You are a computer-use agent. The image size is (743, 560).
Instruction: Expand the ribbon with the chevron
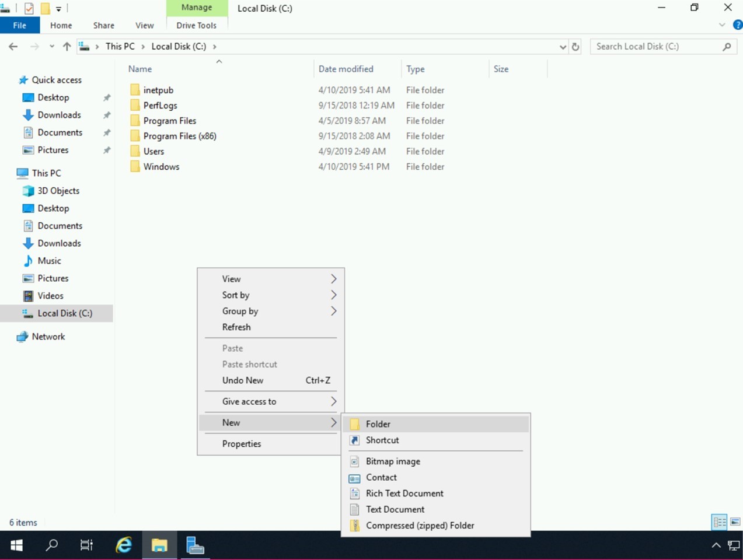click(722, 25)
